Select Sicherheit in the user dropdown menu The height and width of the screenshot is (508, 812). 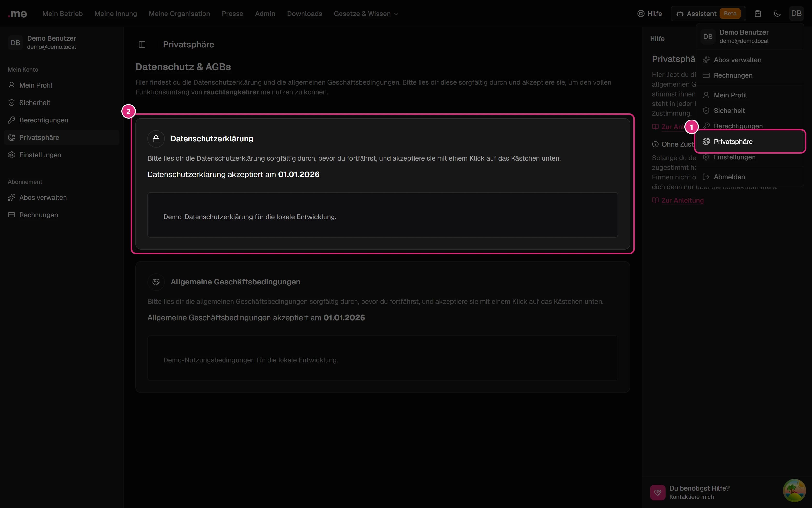pos(750,111)
